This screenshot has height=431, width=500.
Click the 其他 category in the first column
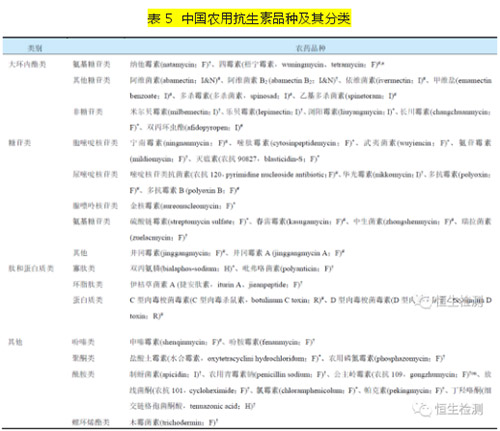[x=15, y=342]
